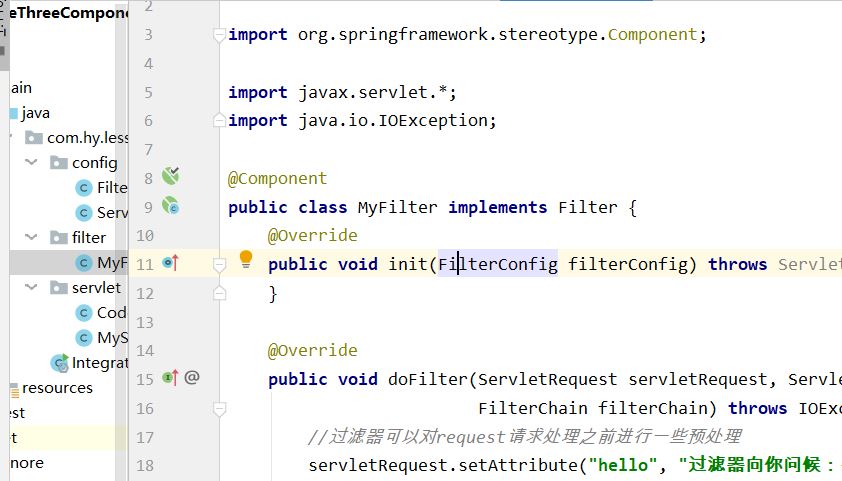Viewport: 842px width, 481px height.
Task: Click the fold end marker on line 6
Action: pos(219,120)
